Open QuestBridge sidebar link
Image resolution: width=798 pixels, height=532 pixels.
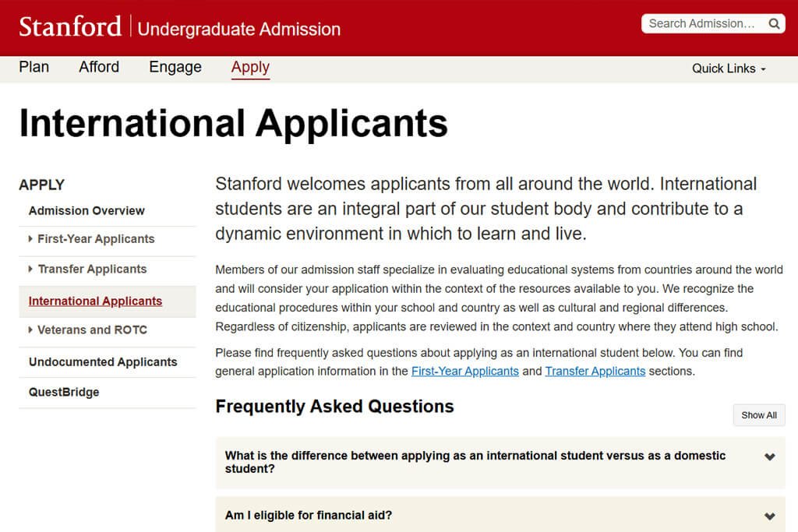pyautogui.click(x=64, y=392)
